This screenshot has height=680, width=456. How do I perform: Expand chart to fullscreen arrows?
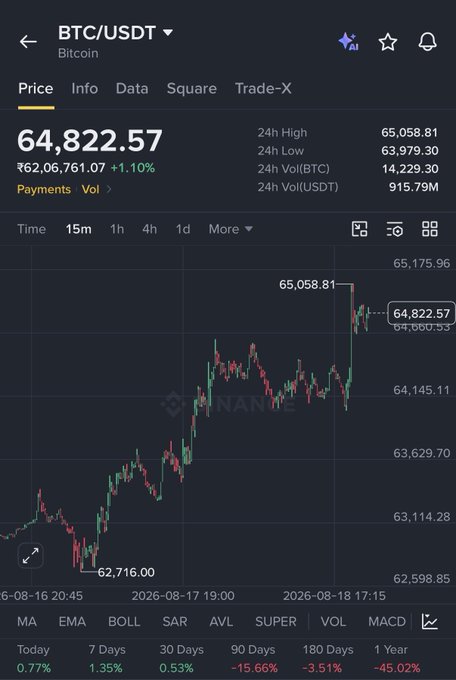pyautogui.click(x=30, y=556)
